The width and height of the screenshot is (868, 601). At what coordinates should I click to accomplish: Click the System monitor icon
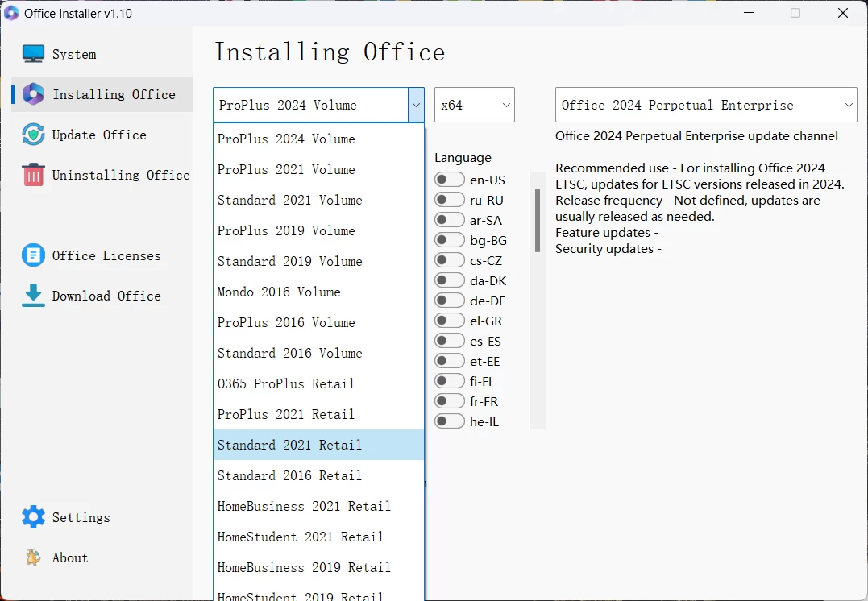[33, 54]
